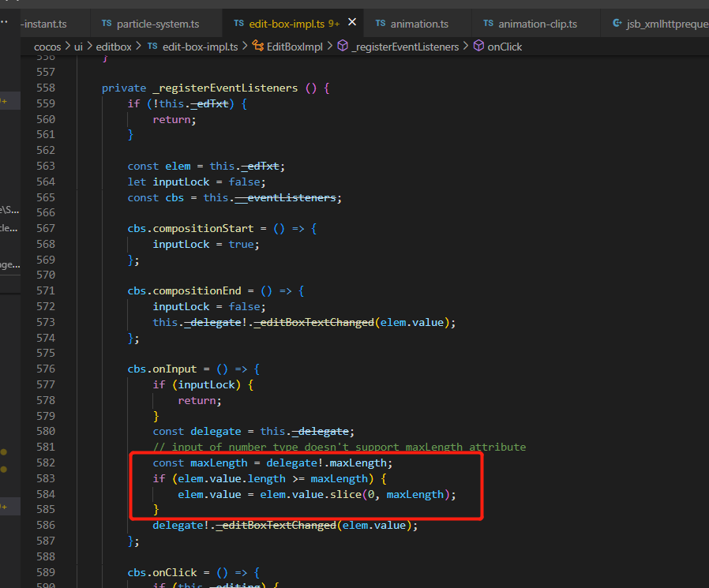Click the EditBoxImpl class symbol icon
709x588 pixels.
pos(257,46)
